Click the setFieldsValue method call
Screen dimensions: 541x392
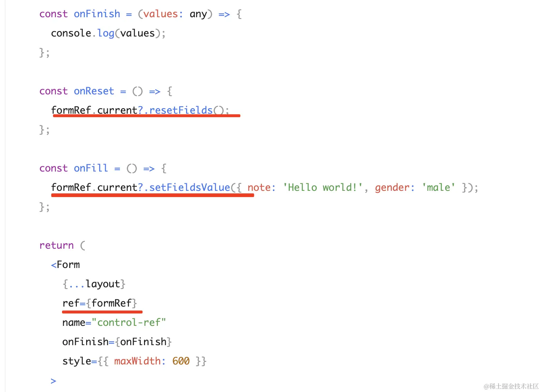tap(189, 188)
